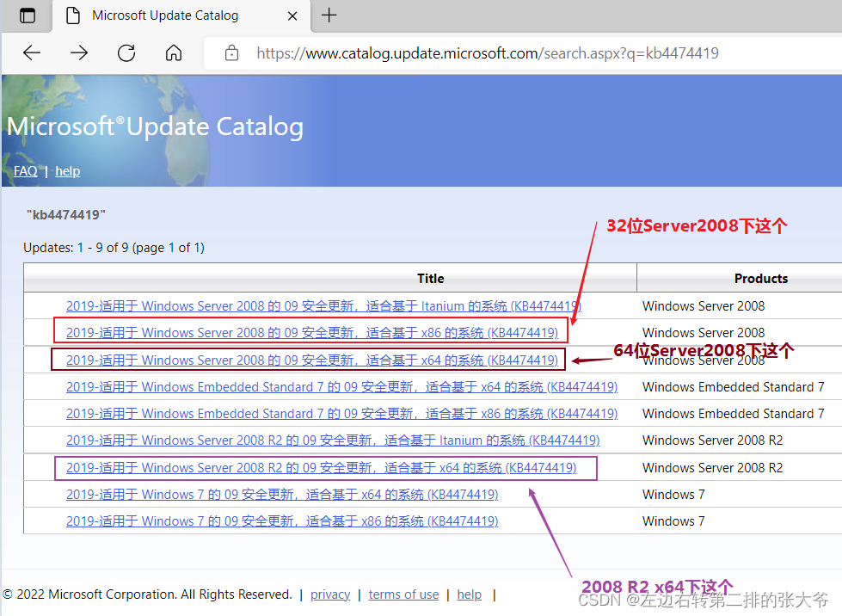Image resolution: width=842 pixels, height=616 pixels.
Task: Click the Title column header
Action: pyautogui.click(x=430, y=278)
